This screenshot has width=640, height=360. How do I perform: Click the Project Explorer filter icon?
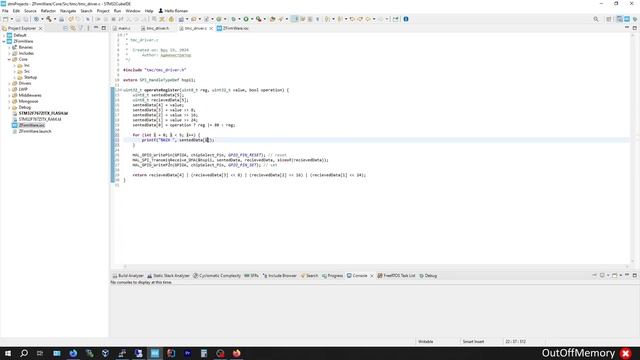tap(80, 28)
